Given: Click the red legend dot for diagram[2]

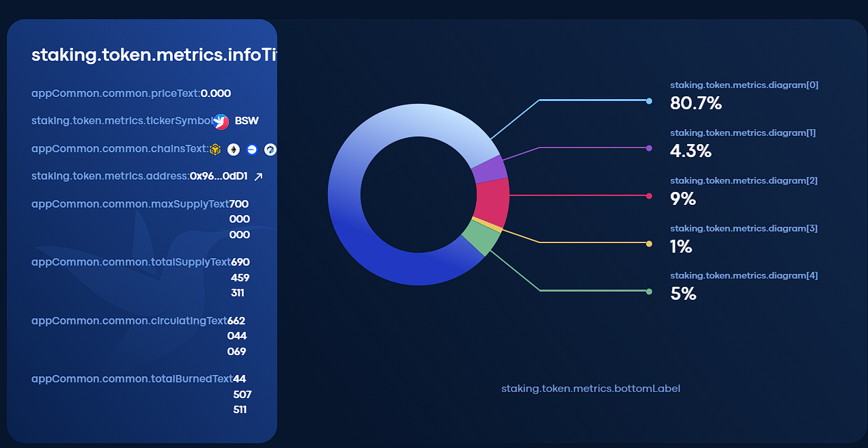Looking at the screenshot, I should 649,197.
